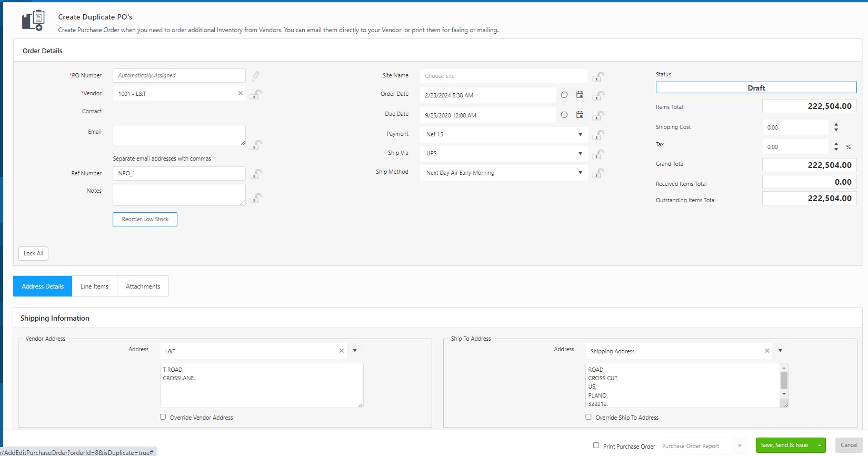Adjust the Tax stepper arrows
The height and width of the screenshot is (456, 868).
coord(836,147)
